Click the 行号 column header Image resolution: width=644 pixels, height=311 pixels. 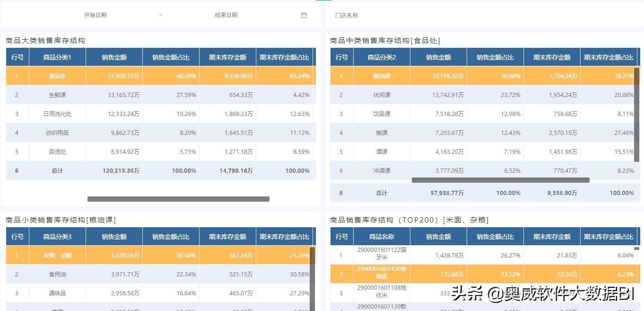point(17,57)
